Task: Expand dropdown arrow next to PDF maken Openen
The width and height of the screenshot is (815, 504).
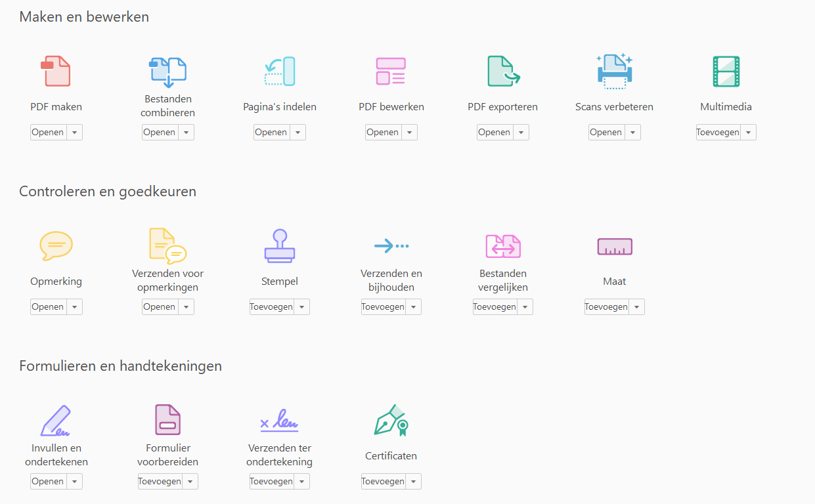Action: coord(74,133)
